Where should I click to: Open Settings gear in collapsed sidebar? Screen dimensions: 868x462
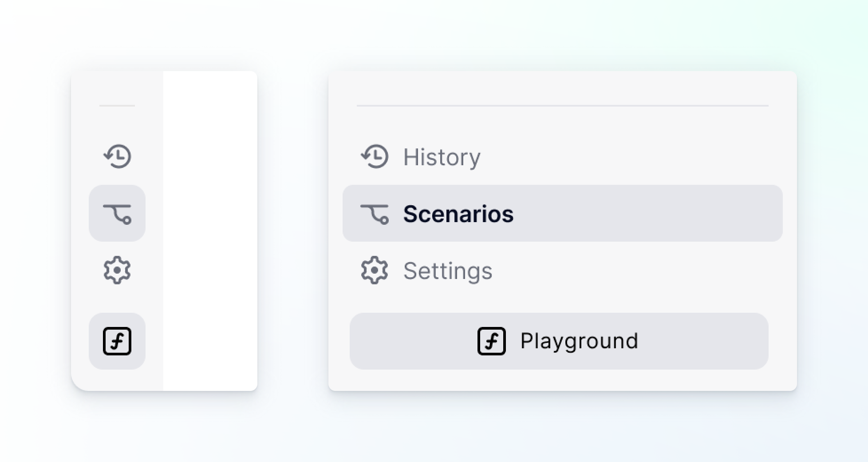click(117, 270)
